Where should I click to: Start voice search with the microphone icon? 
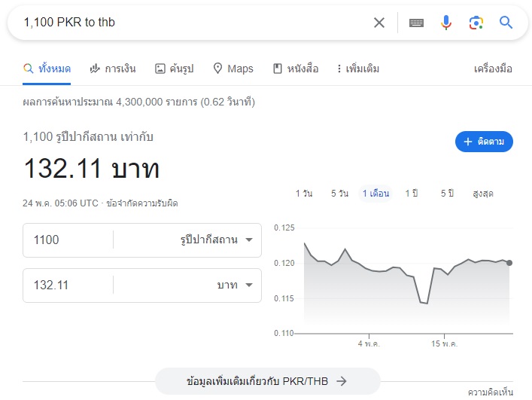pyautogui.click(x=446, y=23)
